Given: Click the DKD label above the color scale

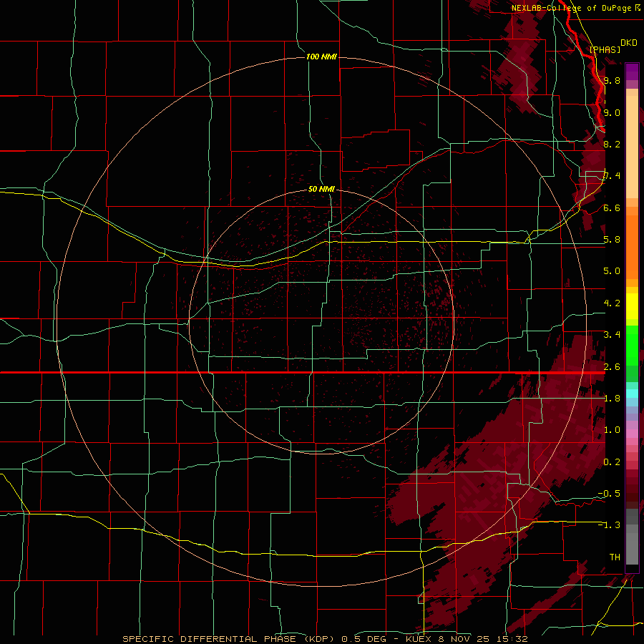Looking at the screenshot, I should point(629,43).
